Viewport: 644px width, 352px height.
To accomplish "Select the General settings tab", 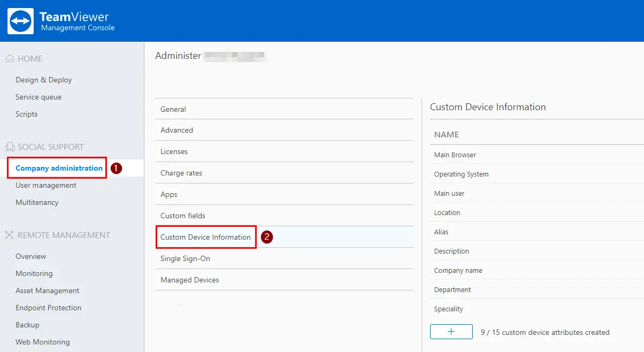I will point(284,109).
